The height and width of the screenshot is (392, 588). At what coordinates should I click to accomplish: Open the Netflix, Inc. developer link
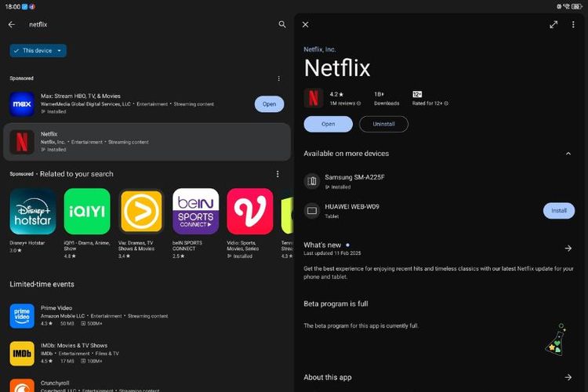coord(320,49)
